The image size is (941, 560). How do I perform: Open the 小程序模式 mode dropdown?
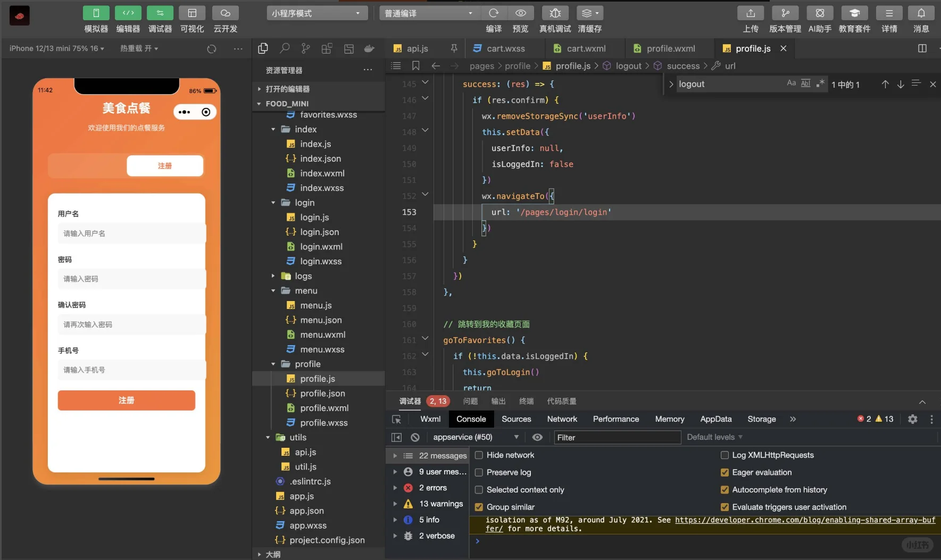317,13
